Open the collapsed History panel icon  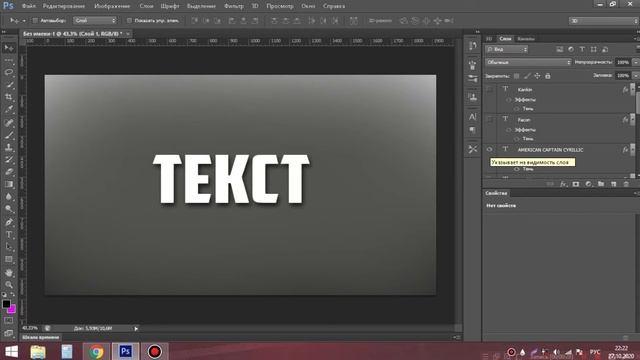tap(473, 45)
